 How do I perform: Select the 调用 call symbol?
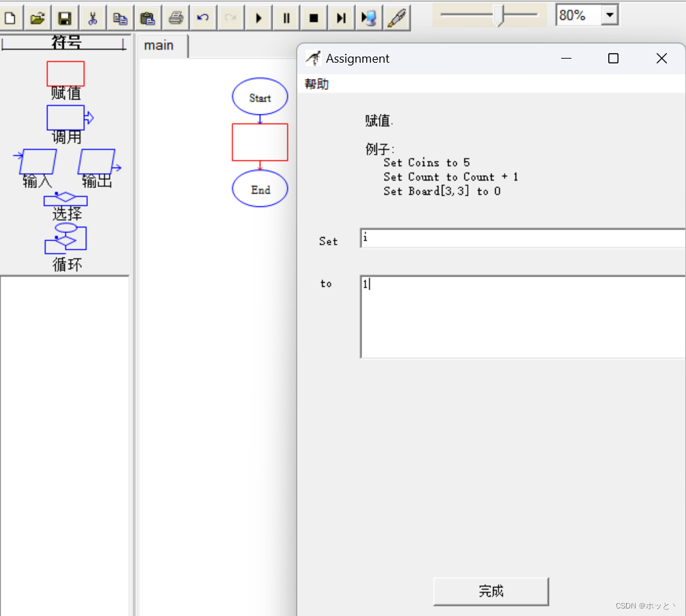70,118
